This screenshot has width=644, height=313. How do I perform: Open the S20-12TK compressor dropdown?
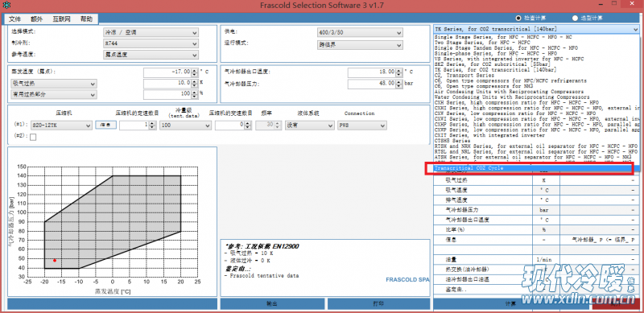61,126
